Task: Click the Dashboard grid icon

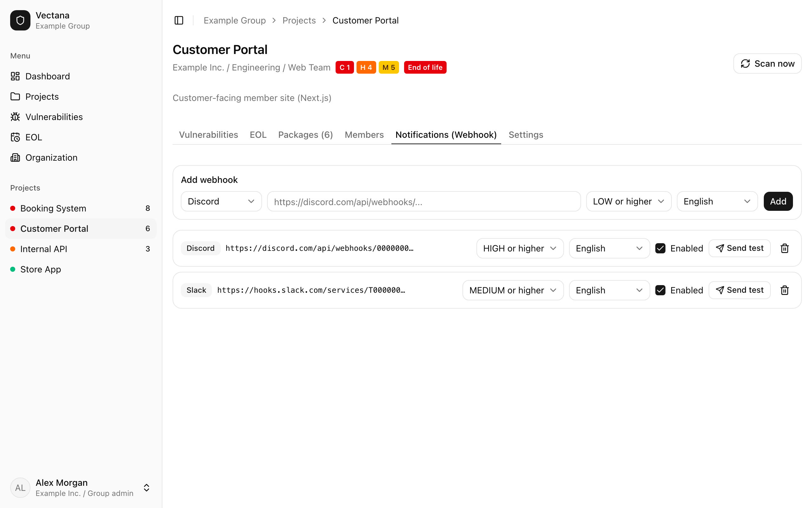Action: pyautogui.click(x=15, y=76)
